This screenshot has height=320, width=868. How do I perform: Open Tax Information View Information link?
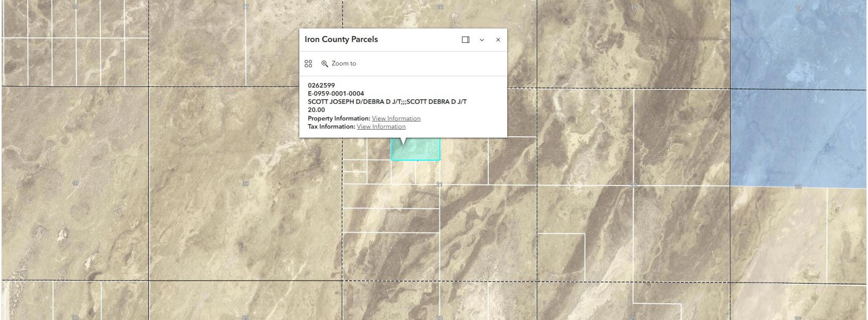click(x=381, y=126)
